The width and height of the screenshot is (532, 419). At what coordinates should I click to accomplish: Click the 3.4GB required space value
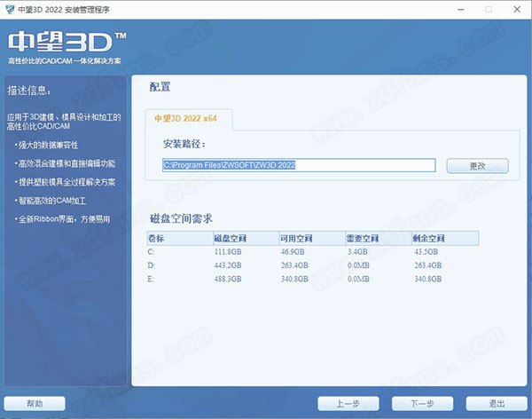357,252
